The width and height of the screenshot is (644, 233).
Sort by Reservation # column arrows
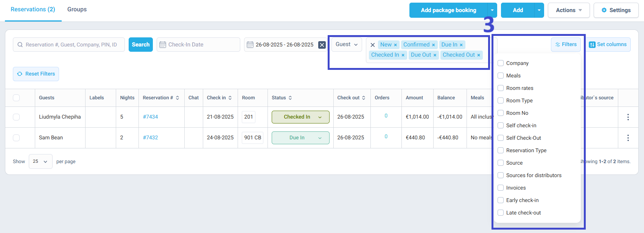coord(177,98)
